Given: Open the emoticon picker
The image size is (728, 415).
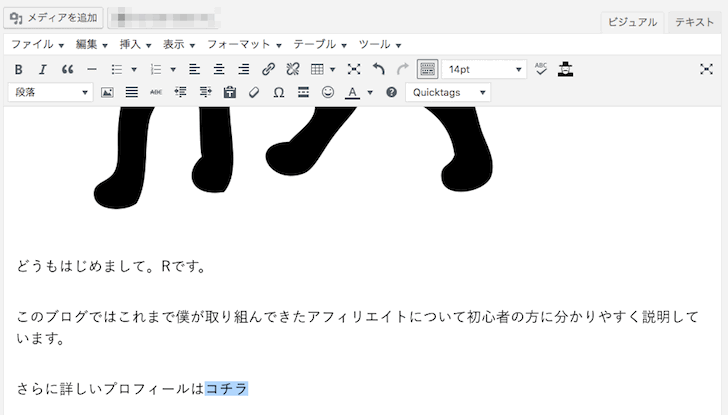Looking at the screenshot, I should click(327, 92).
